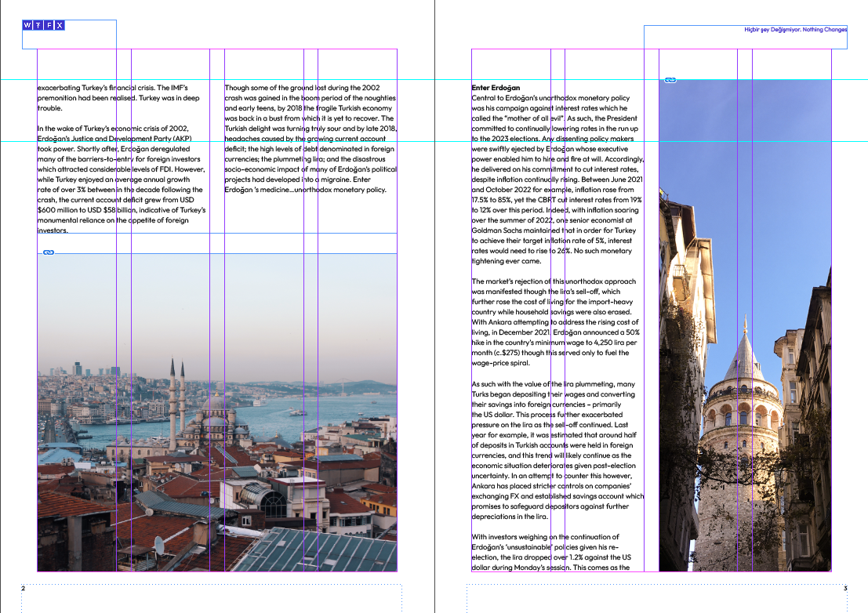Click the 'Enter Erdoğan' heading
Viewport: 868px width, 613px height.
(496, 88)
